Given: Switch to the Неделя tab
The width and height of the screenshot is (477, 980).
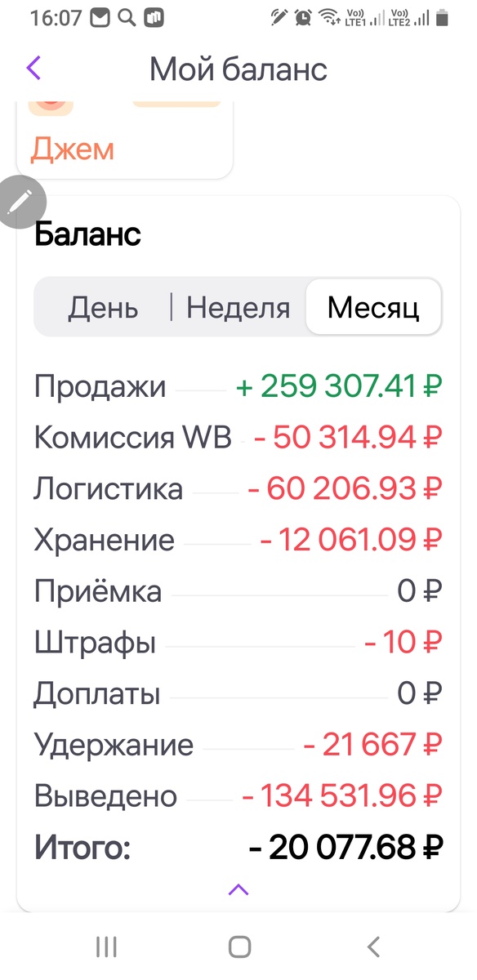Looking at the screenshot, I should [236, 307].
